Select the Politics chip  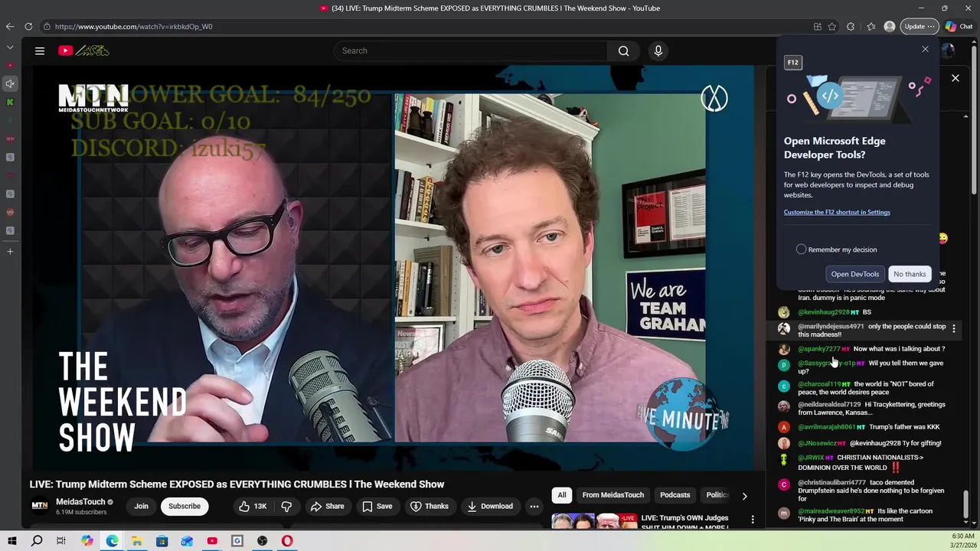pos(717,495)
